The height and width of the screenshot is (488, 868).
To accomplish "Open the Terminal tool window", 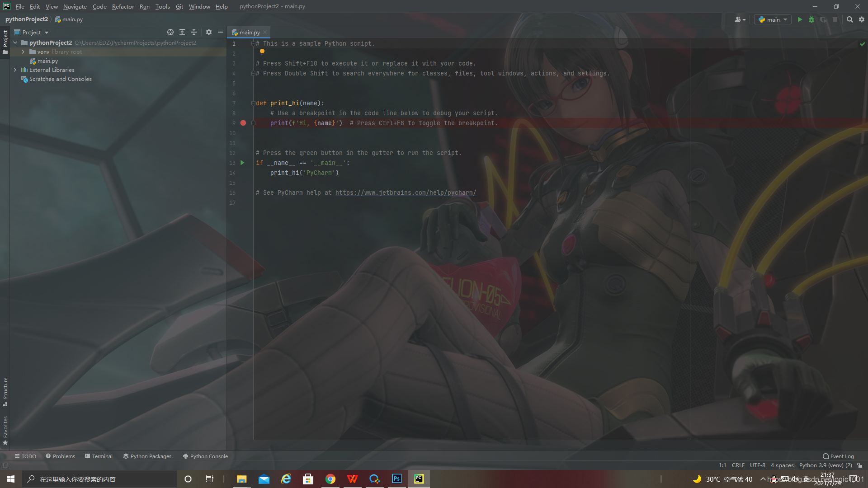I will 99,456.
